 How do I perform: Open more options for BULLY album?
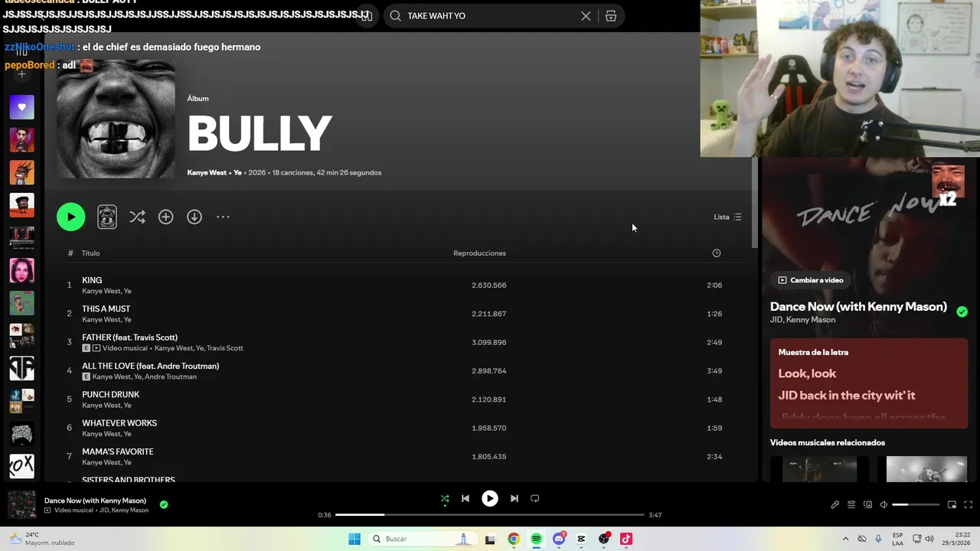pyautogui.click(x=223, y=217)
